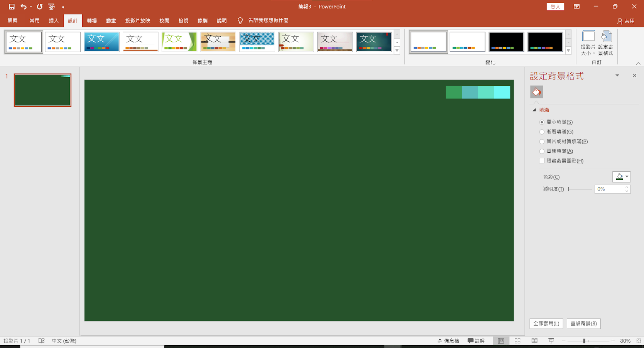Screen dimensions: 644x348
Task: Switch to Slide Sorter view icon
Action: [x=517, y=341]
